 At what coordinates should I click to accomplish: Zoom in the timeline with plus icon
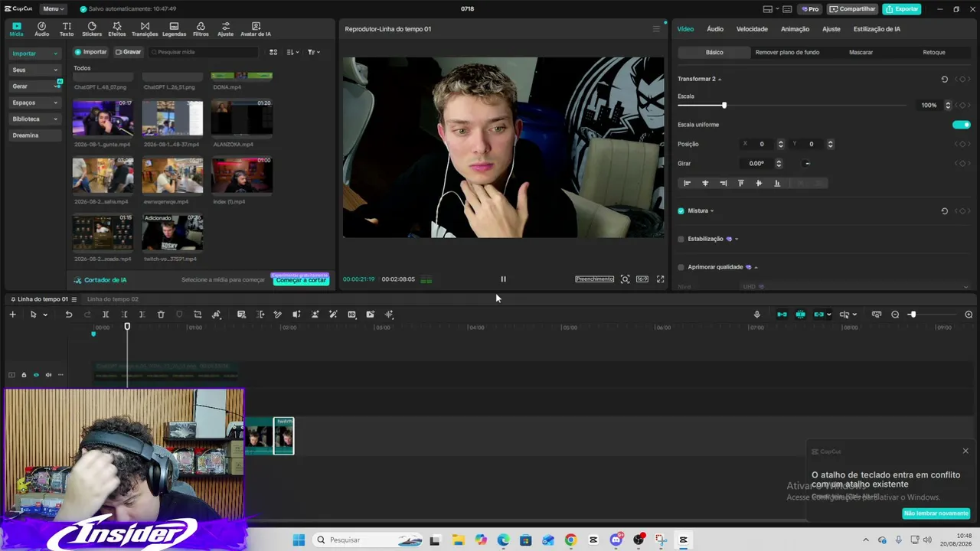[x=969, y=315]
